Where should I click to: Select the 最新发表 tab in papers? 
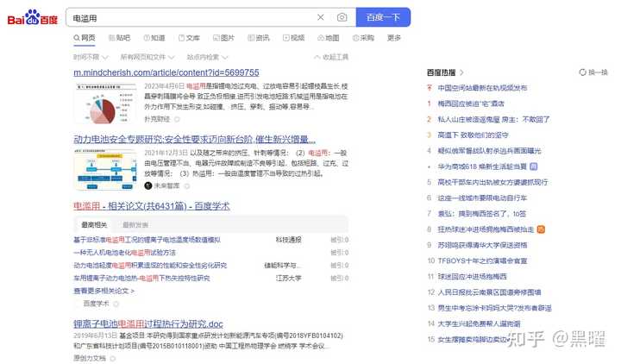tap(135, 224)
